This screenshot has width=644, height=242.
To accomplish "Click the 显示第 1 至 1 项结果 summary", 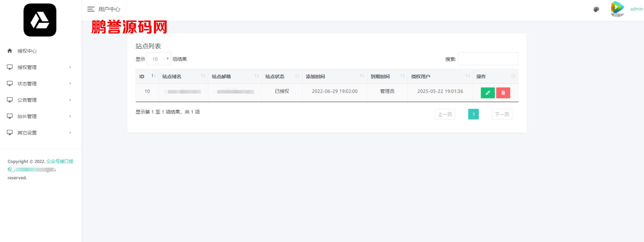I will click(168, 112).
